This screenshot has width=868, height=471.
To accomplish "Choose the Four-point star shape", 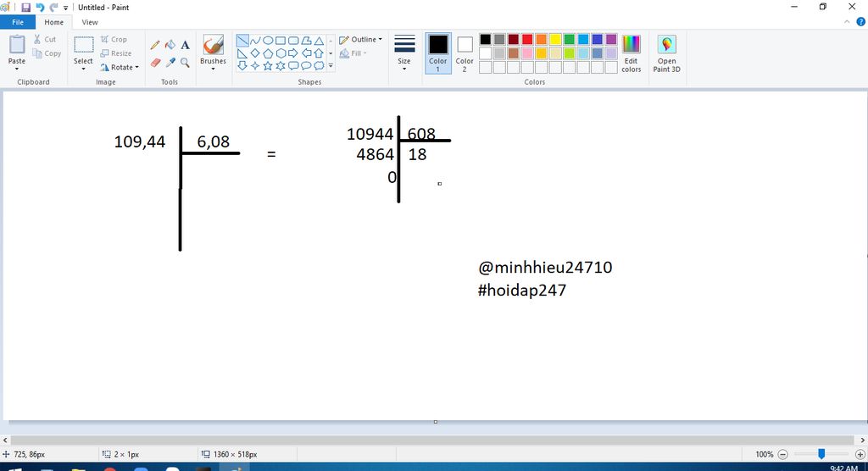I will [x=255, y=66].
